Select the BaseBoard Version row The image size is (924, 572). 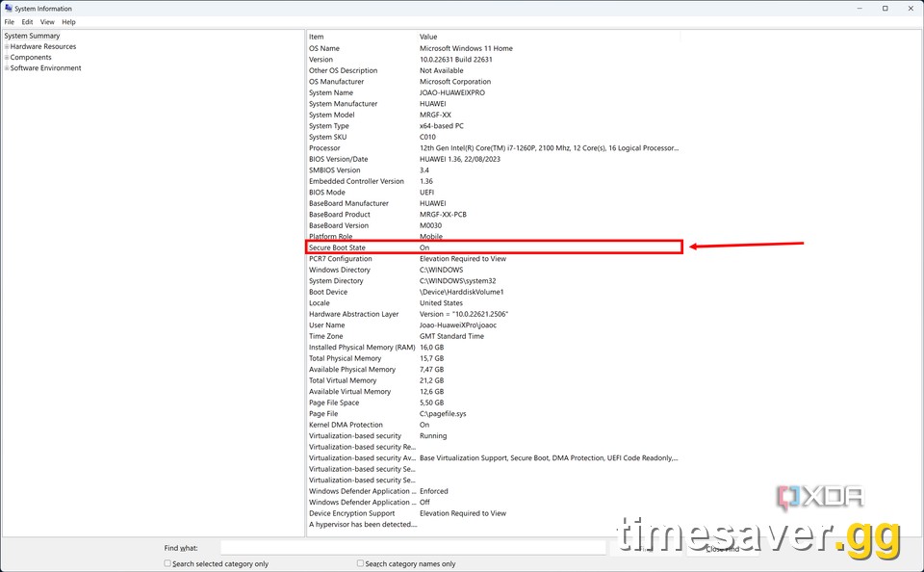pyautogui.click(x=493, y=225)
